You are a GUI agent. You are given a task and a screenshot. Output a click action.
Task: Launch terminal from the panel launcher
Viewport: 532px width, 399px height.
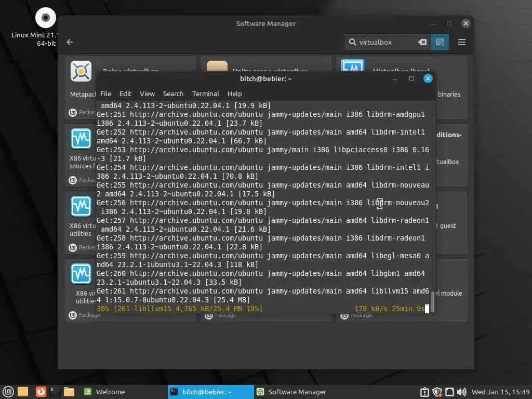[54, 392]
